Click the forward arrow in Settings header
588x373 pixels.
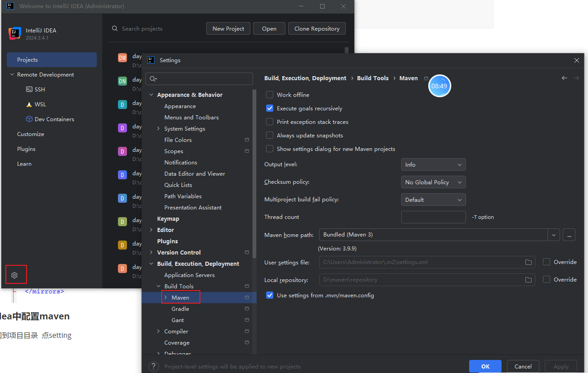(x=576, y=78)
